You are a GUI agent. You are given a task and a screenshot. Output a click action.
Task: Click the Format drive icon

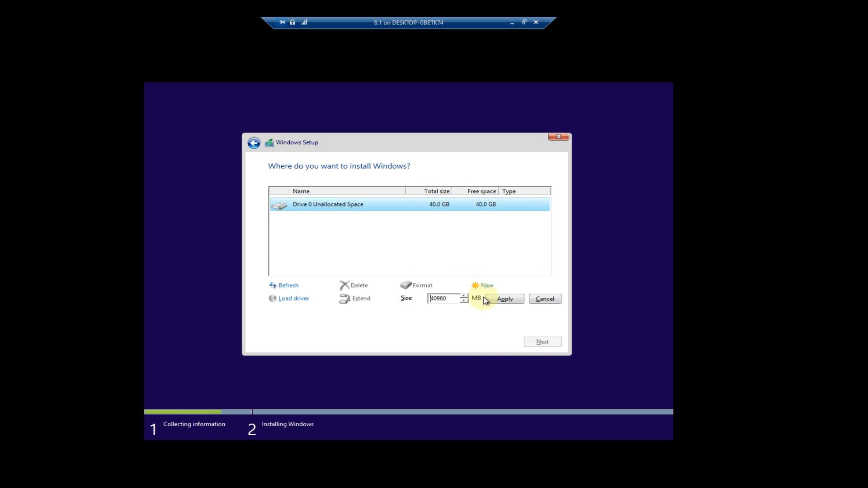click(x=406, y=285)
